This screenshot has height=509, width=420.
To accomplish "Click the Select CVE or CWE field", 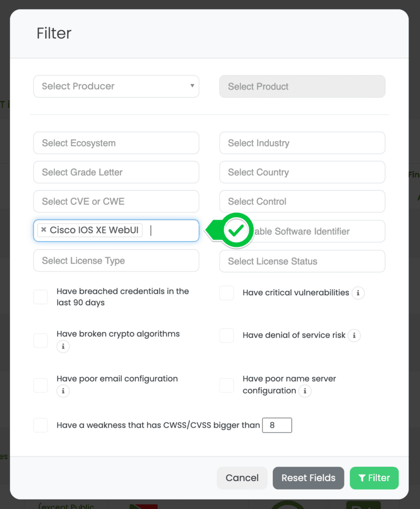I will click(116, 202).
